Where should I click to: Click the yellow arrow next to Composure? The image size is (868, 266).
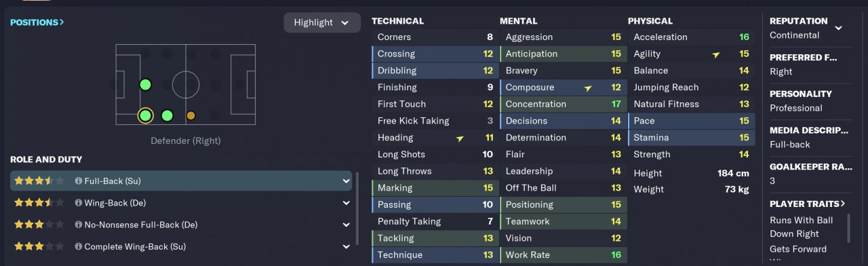coord(588,88)
